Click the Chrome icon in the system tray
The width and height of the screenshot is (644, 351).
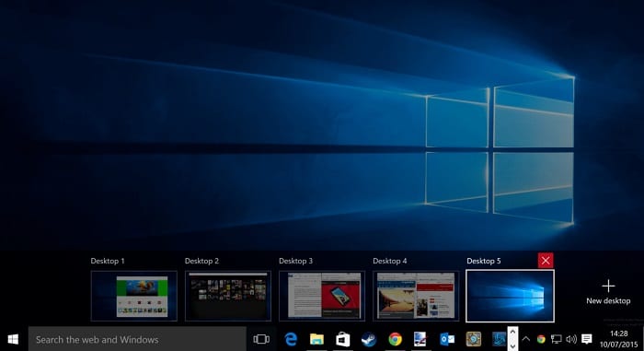coord(541,339)
